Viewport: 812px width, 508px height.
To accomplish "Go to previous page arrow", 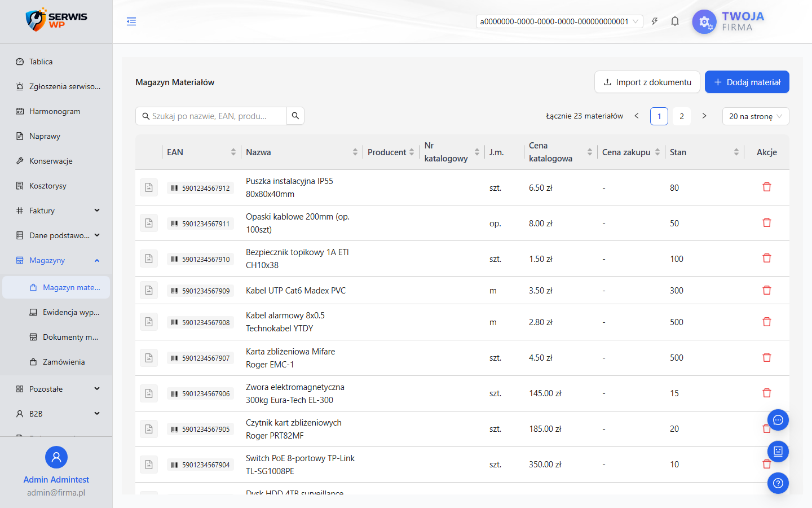I will tap(637, 116).
